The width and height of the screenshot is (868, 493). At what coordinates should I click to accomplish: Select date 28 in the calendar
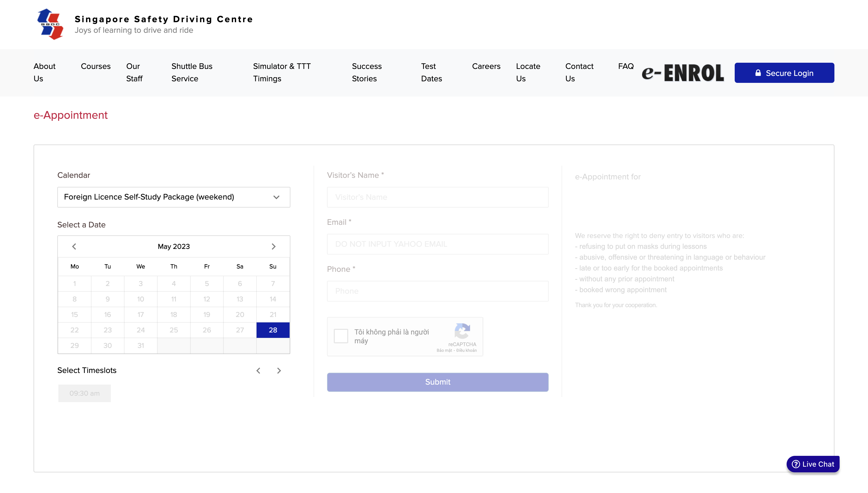pyautogui.click(x=273, y=330)
